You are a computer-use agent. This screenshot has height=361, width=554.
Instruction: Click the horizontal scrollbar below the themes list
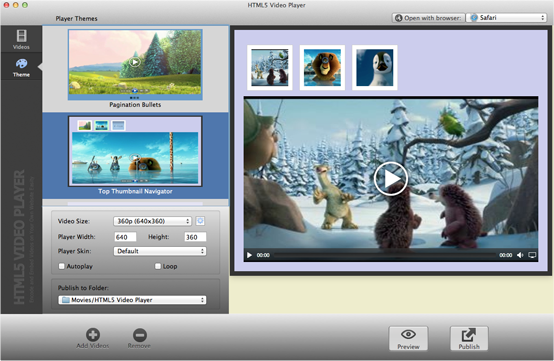(x=135, y=203)
